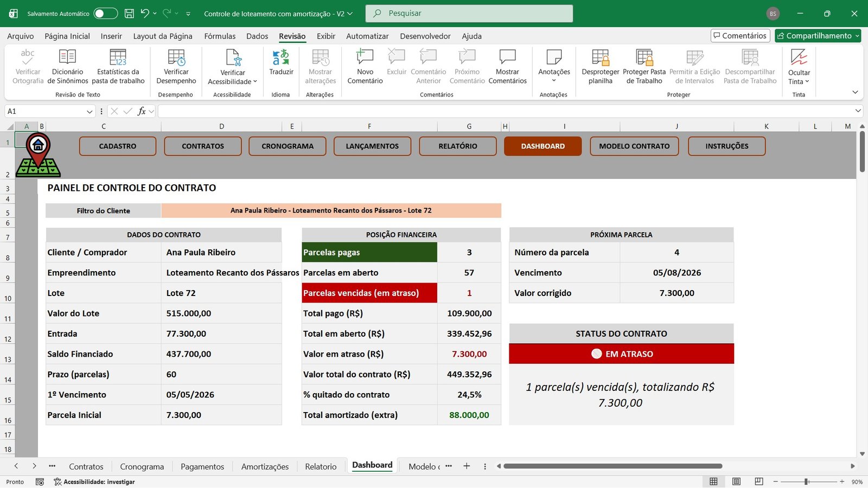The image size is (868, 488).
Task: Undo the last action
Action: [x=144, y=13]
